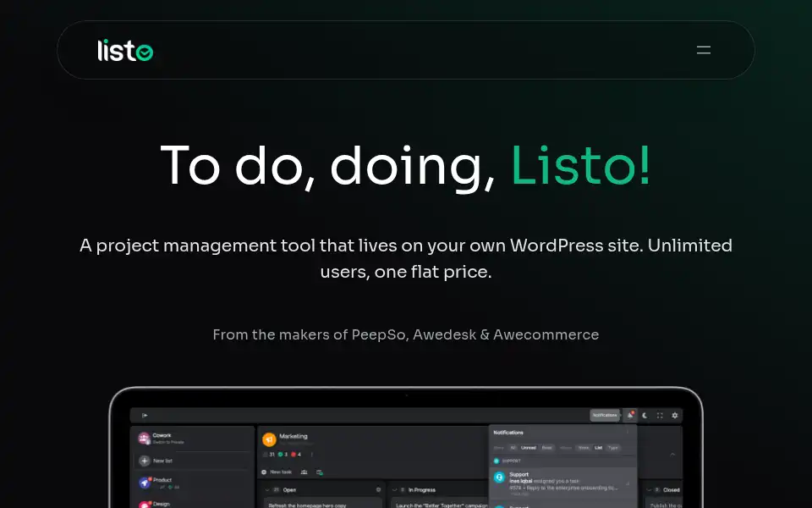The height and width of the screenshot is (508, 812).
Task: Click the Notifications panel heading
Action: [508, 433]
